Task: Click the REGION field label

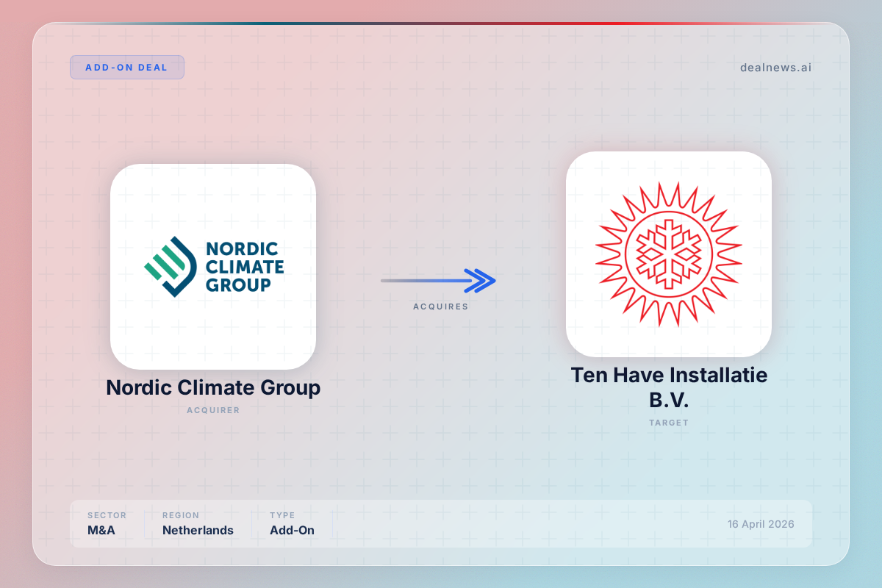Action: [x=181, y=515]
